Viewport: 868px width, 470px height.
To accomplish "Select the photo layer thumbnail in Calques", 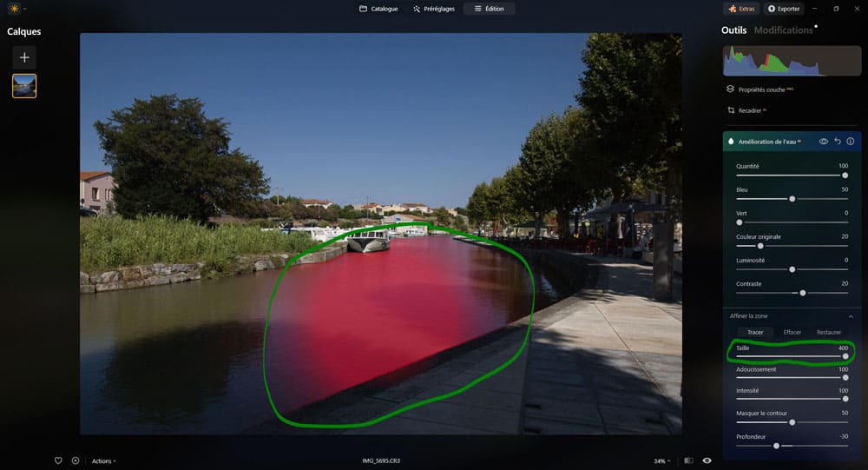I will coord(24,85).
